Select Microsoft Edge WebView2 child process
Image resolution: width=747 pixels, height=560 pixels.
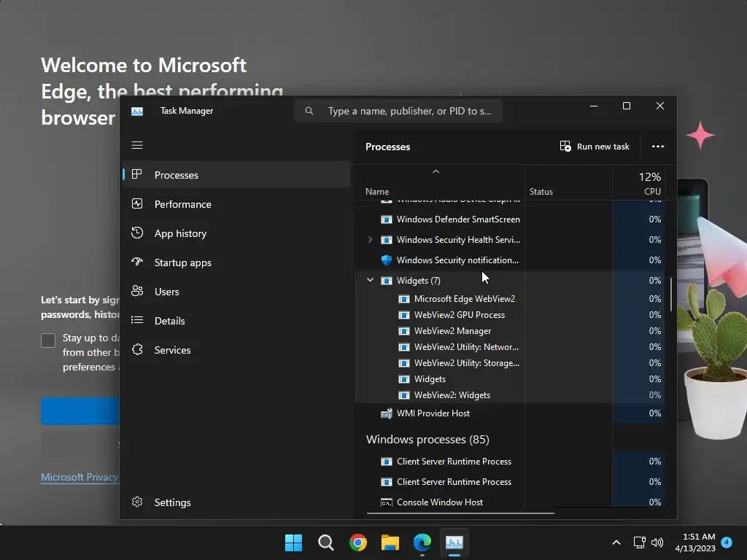[510, 298]
